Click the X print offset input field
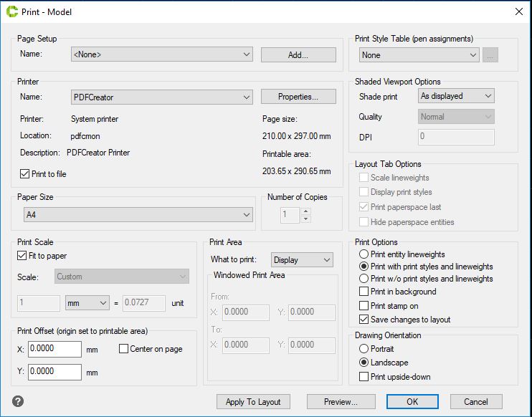The width and height of the screenshot is (532, 417). [x=54, y=349]
